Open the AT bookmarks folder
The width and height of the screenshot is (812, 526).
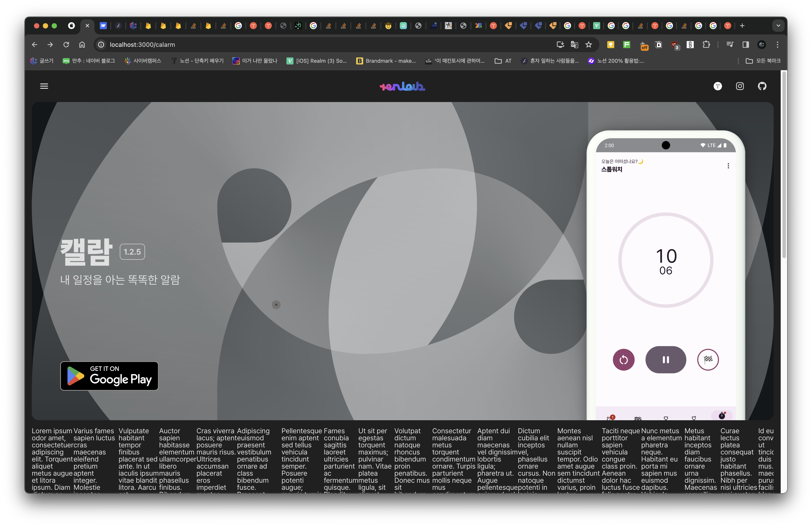click(x=503, y=61)
